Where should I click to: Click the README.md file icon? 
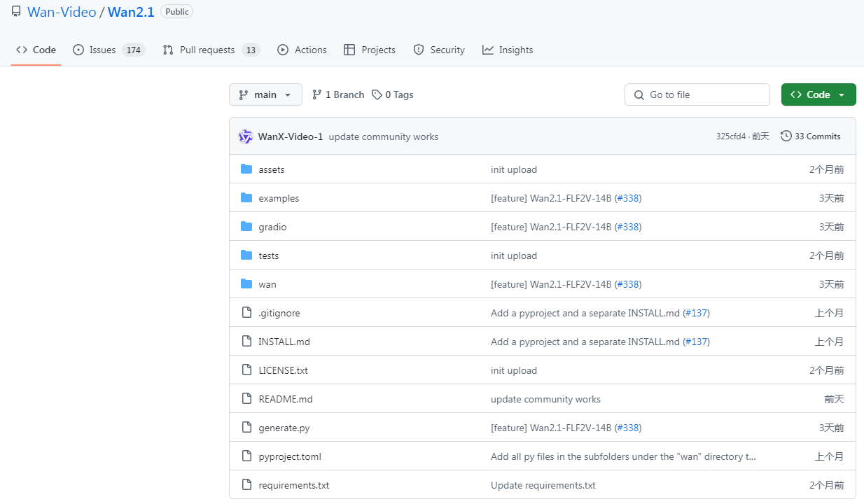(246, 399)
